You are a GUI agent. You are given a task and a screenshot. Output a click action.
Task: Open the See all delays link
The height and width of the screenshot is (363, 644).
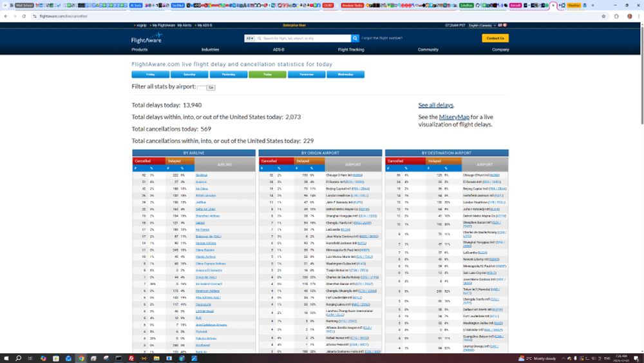click(x=436, y=105)
